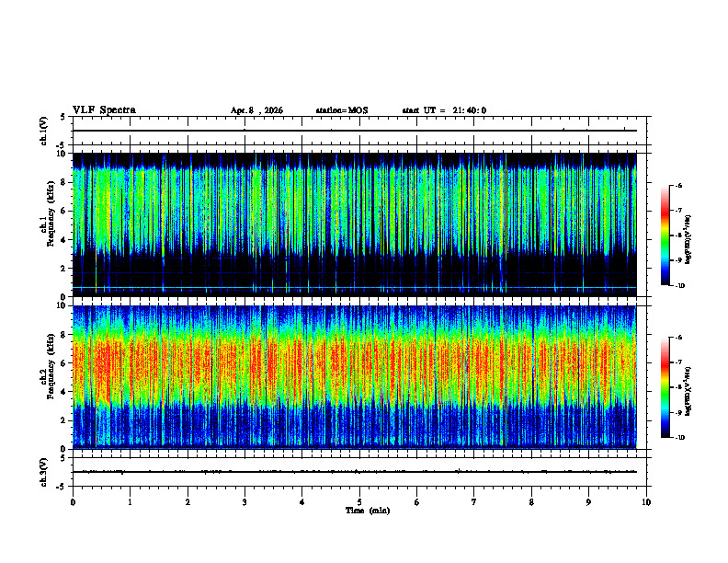This screenshot has width=728, height=563.
Task: Select the date text "Apr. 8 , 2026"
Action: point(256,110)
